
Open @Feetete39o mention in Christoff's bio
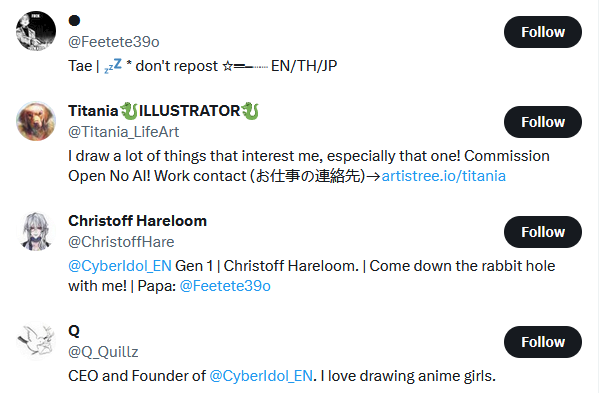pos(225,286)
